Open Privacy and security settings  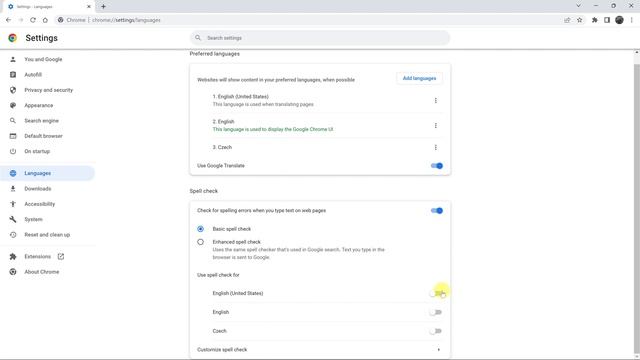(48, 90)
